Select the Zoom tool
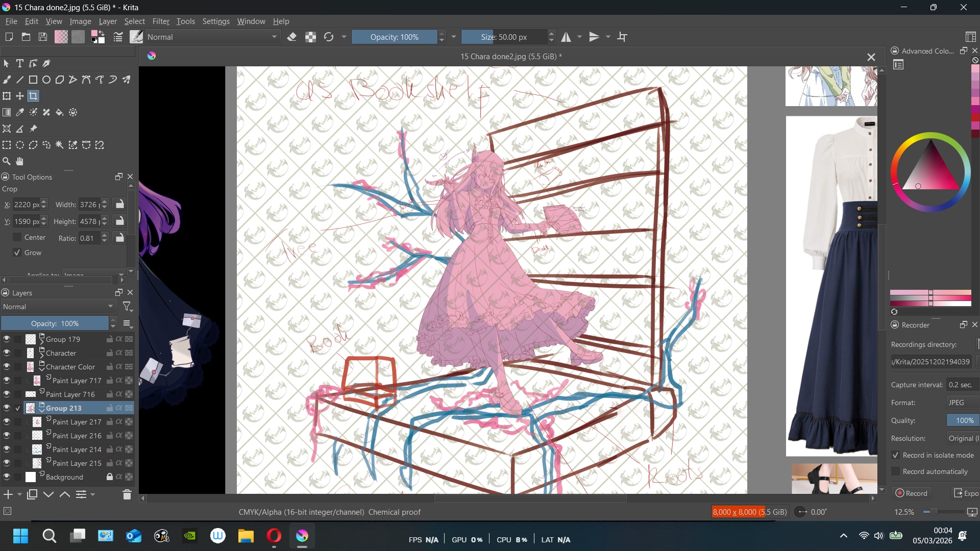 [x=7, y=161]
